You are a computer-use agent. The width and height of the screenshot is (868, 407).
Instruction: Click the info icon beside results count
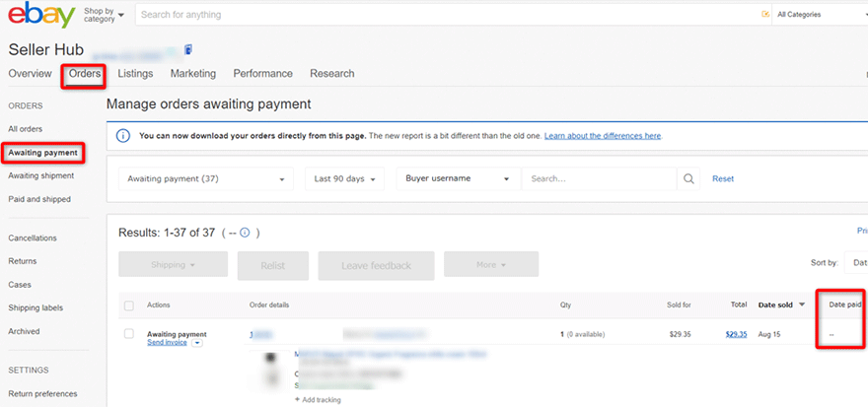tap(245, 233)
